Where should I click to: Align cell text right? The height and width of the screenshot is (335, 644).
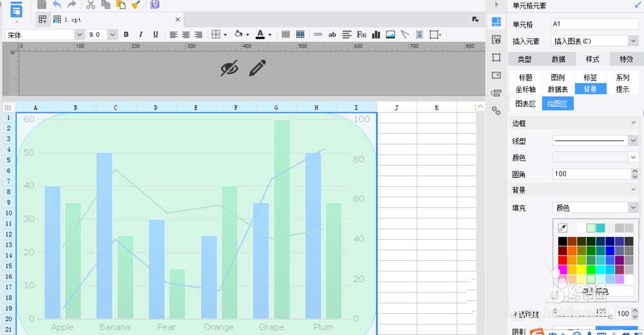click(x=198, y=35)
